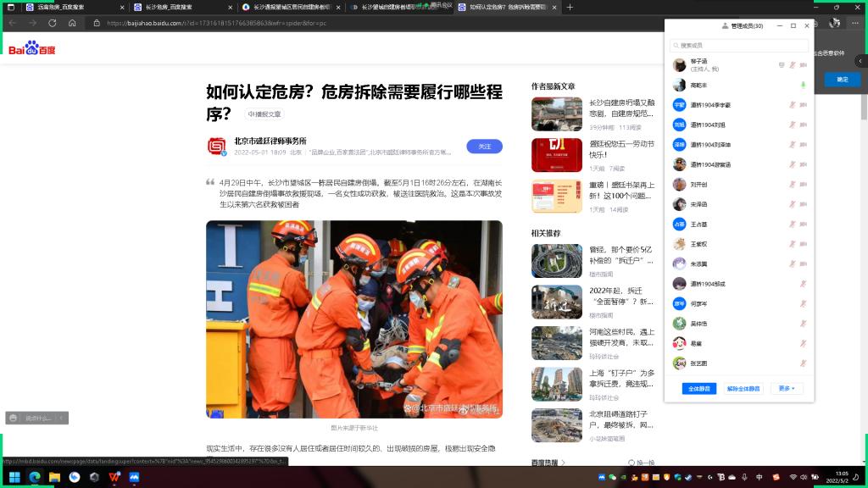
Task: Toggle camera for 遥桥1904李宇豪
Action: (804, 105)
